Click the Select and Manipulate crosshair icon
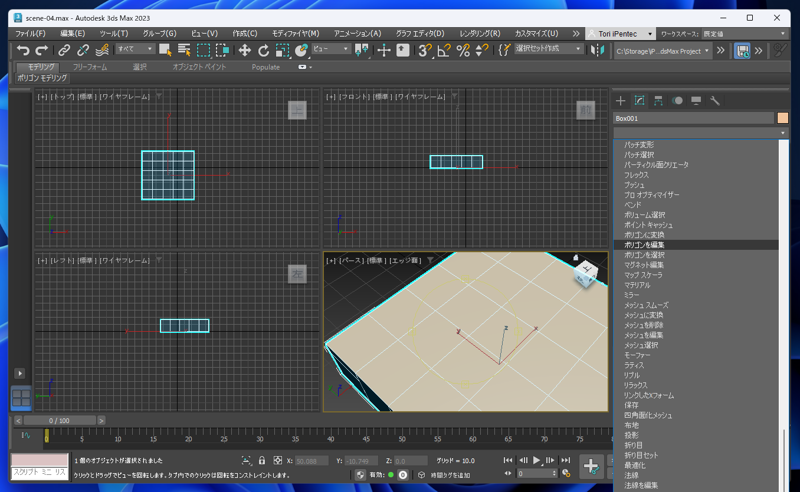The image size is (800, 492). pyautogui.click(x=384, y=50)
